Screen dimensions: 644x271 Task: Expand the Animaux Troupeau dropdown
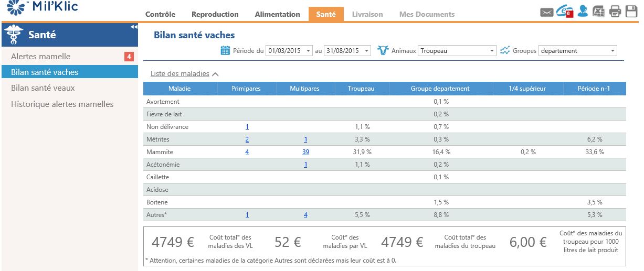pos(457,51)
